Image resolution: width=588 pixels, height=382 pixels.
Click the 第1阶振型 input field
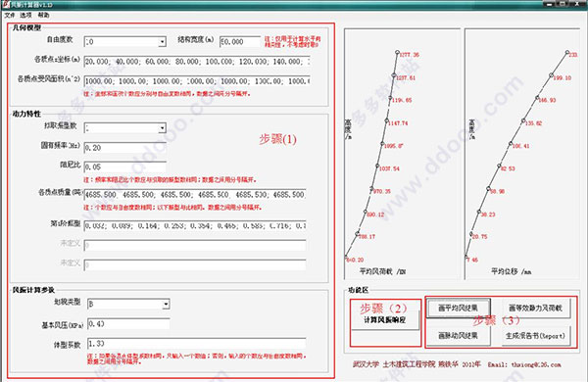(195, 225)
